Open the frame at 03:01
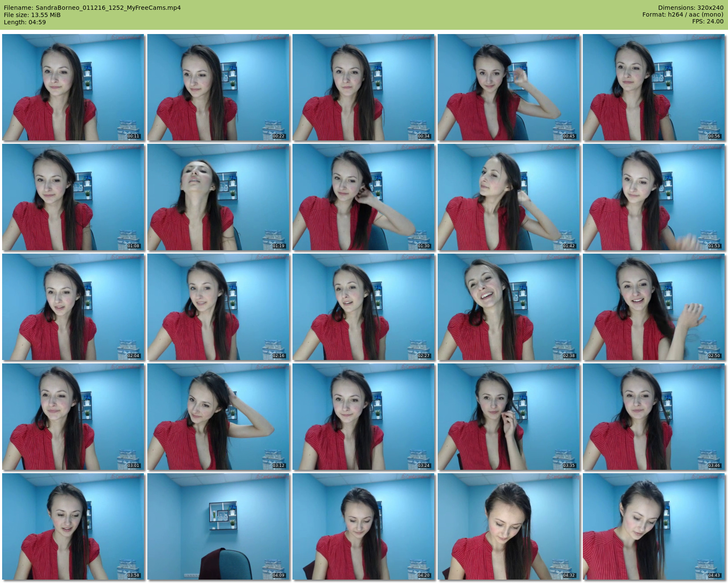This screenshot has height=583, width=728. tap(73, 417)
